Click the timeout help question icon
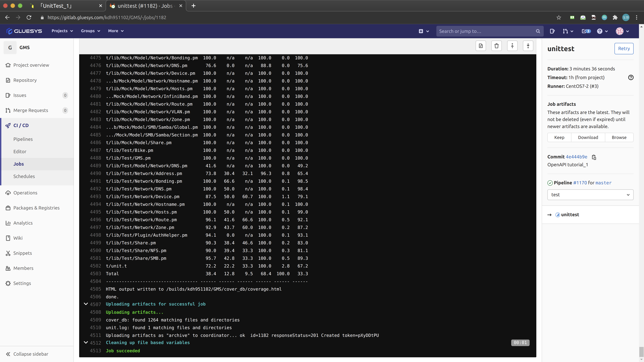644x362 pixels. click(631, 77)
